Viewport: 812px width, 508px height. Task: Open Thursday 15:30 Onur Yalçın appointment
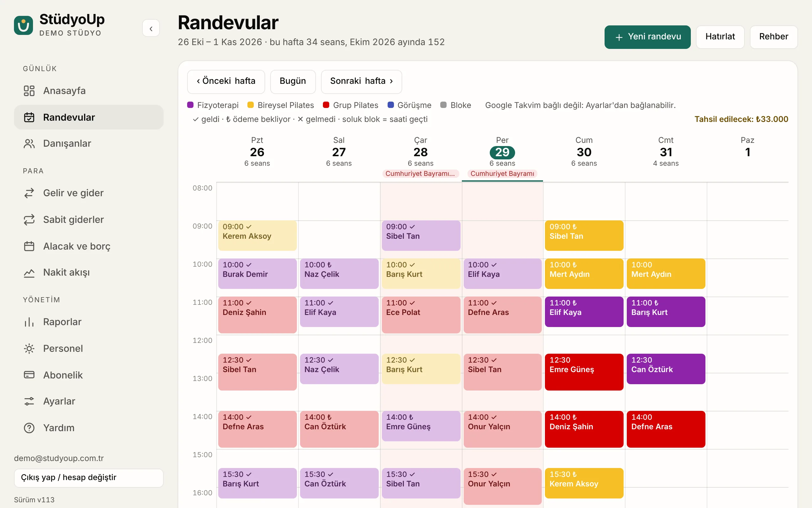point(502,486)
